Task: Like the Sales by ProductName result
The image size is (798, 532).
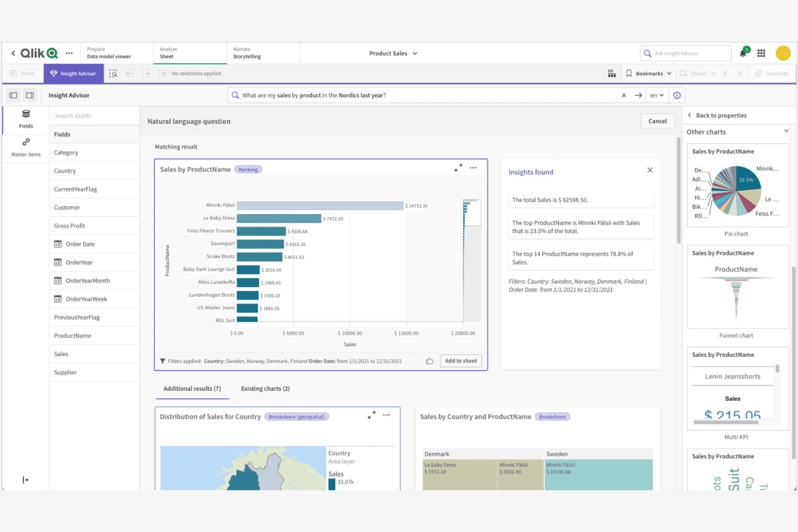Action: pos(430,361)
